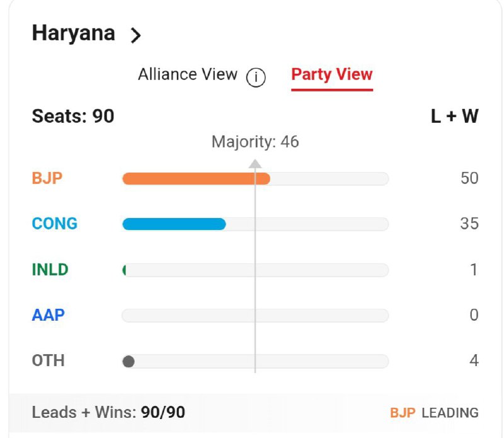Screen dimensions: 504x438
Task: Click the orange BJP seat bar
Action: point(196,178)
